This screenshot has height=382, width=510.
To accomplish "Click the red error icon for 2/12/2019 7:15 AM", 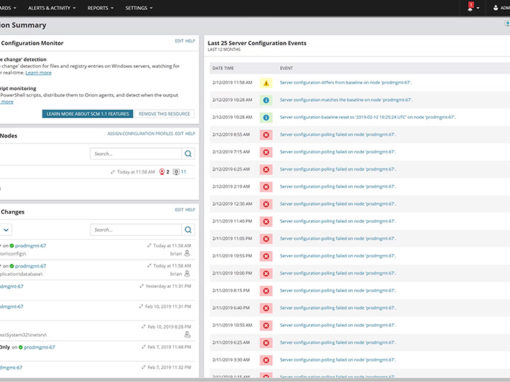I will click(x=266, y=152).
